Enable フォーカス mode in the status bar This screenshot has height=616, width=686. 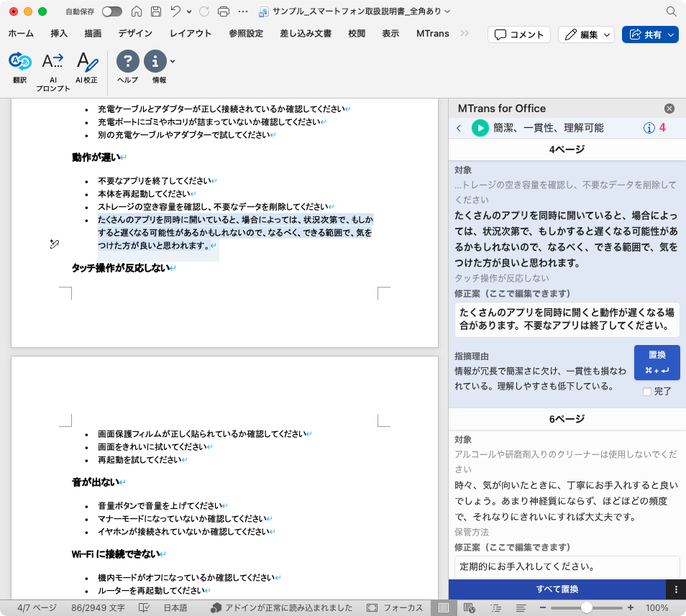pyautogui.click(x=395, y=606)
